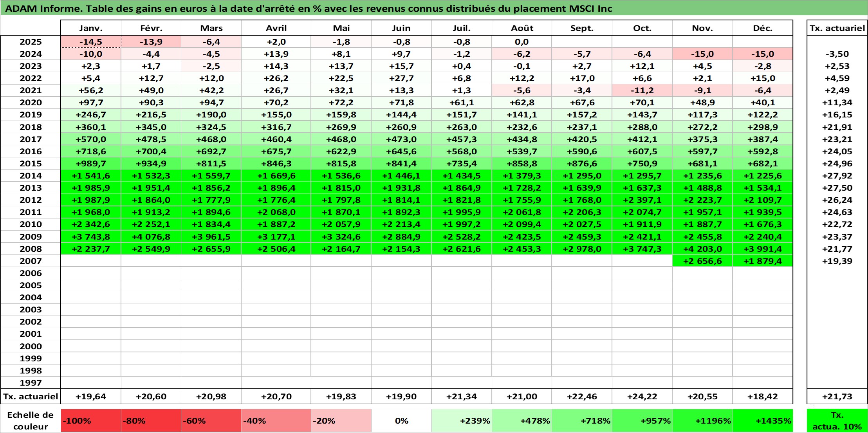868x433 pixels.
Task: Click the 0,0 cell for Août 2025
Action: tap(522, 42)
